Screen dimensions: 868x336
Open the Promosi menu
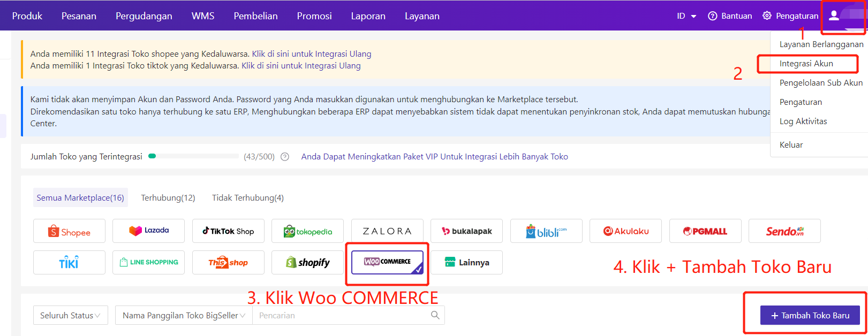(x=314, y=16)
